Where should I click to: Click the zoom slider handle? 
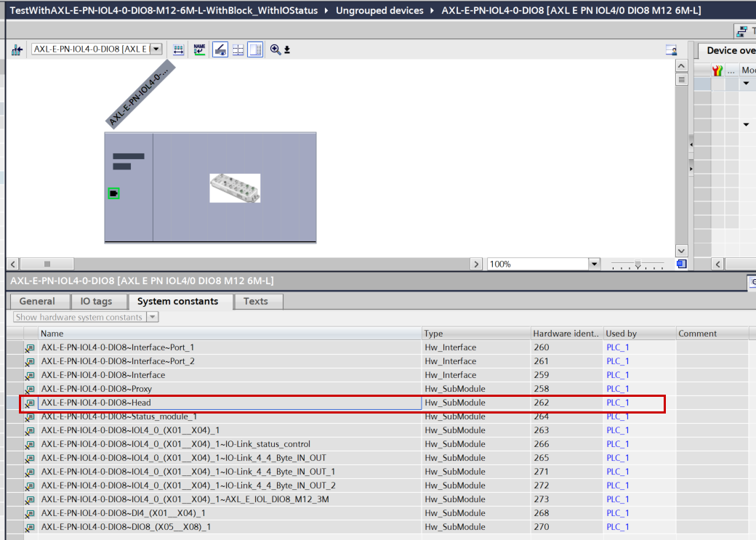click(x=638, y=264)
